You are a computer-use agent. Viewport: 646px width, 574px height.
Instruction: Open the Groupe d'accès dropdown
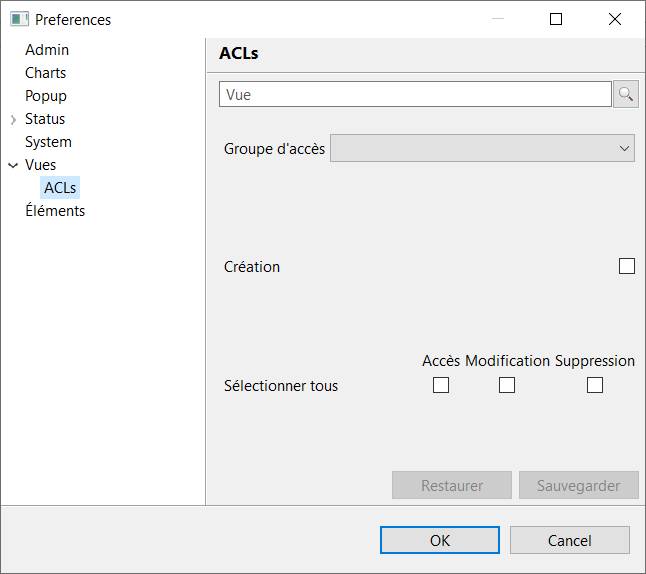(482, 149)
